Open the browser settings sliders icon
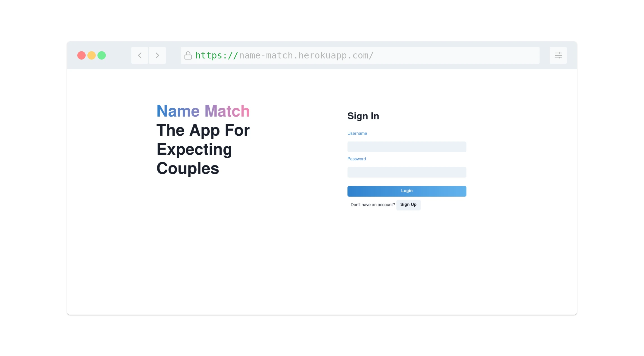Viewport: 644px width, 356px height. 558,55
